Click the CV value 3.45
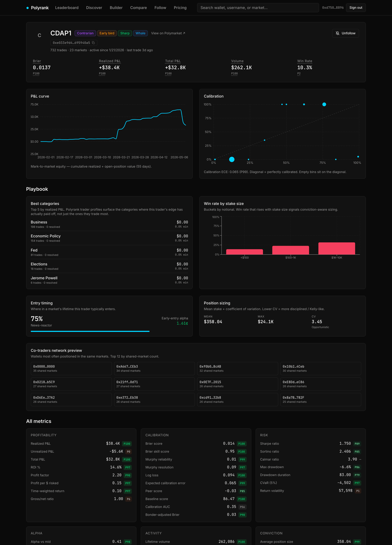 pyautogui.click(x=317, y=322)
